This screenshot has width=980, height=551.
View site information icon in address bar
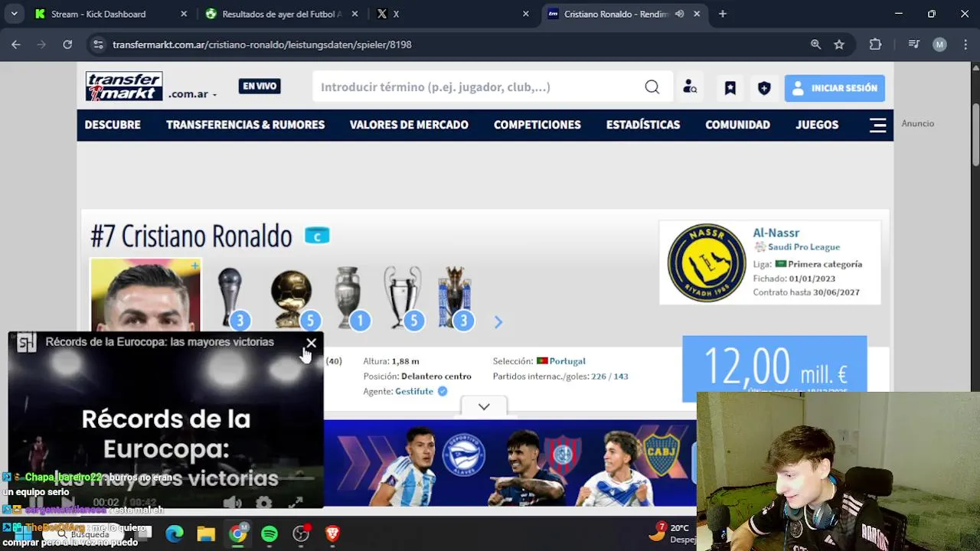pos(97,44)
